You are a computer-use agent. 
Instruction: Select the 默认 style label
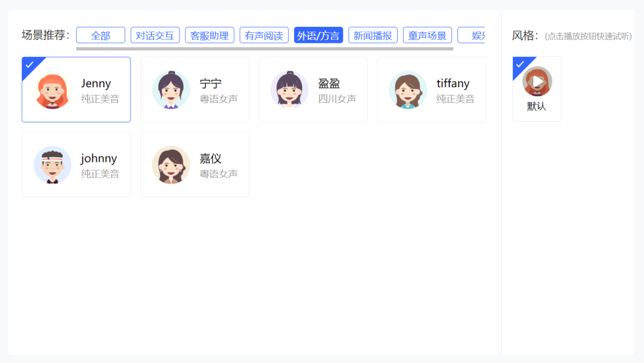click(537, 107)
